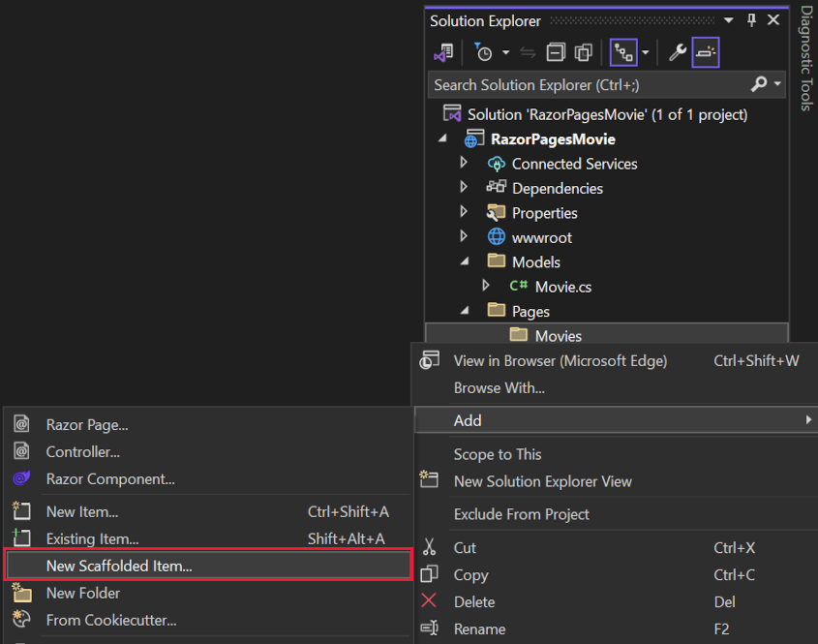Collapse the Models folder

[x=464, y=261]
